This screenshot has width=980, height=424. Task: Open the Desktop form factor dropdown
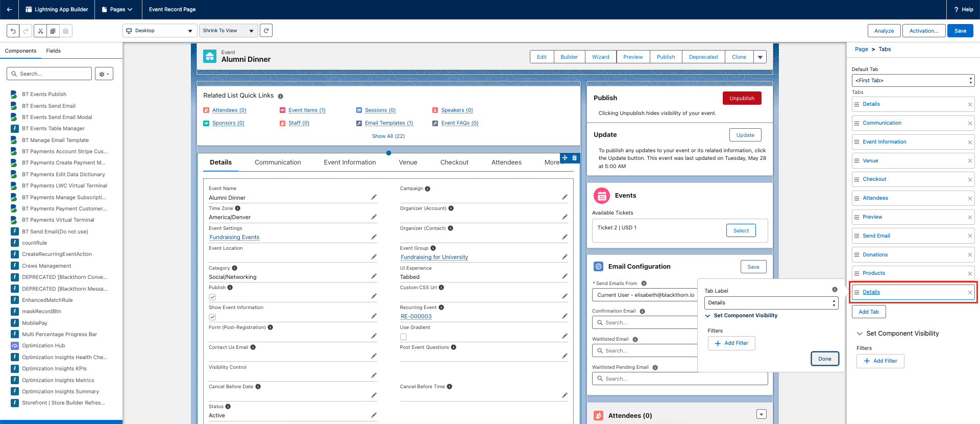coord(160,31)
